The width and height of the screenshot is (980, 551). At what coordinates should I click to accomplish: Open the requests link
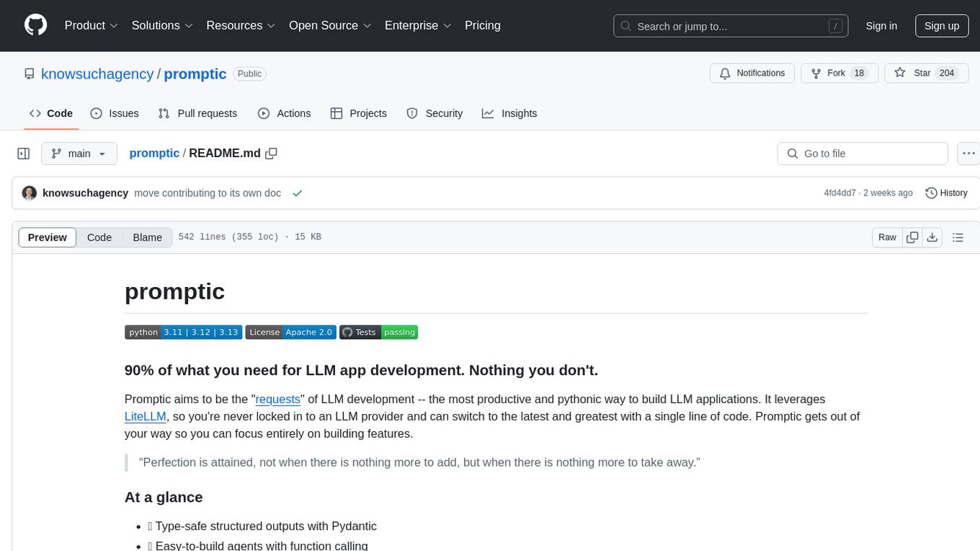click(277, 399)
